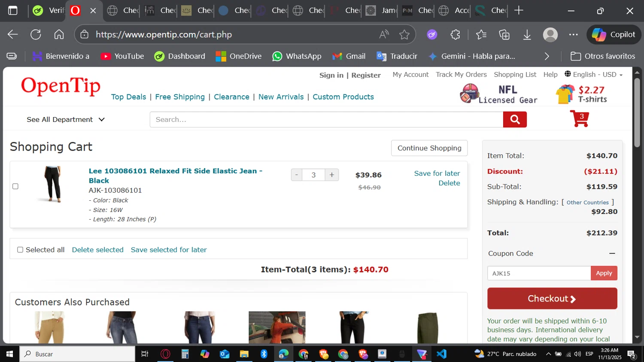Open the shopping cart icon with 3 items

pyautogui.click(x=580, y=118)
